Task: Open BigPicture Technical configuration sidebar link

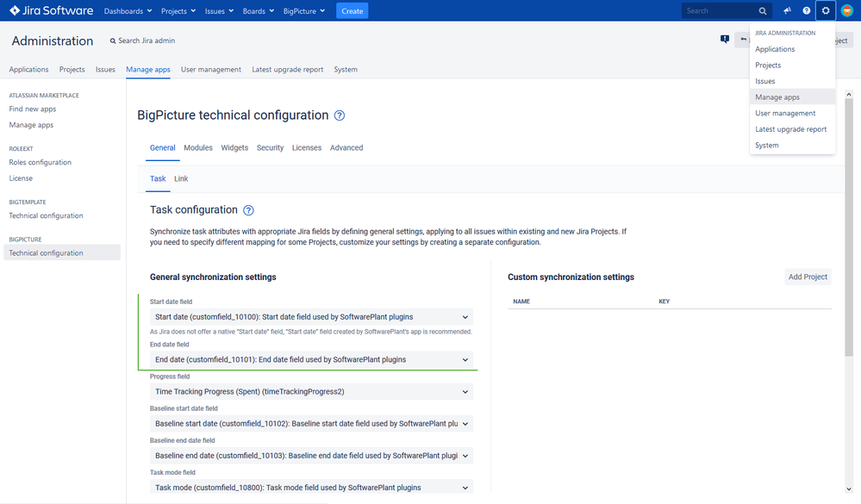Action: [x=62, y=252]
